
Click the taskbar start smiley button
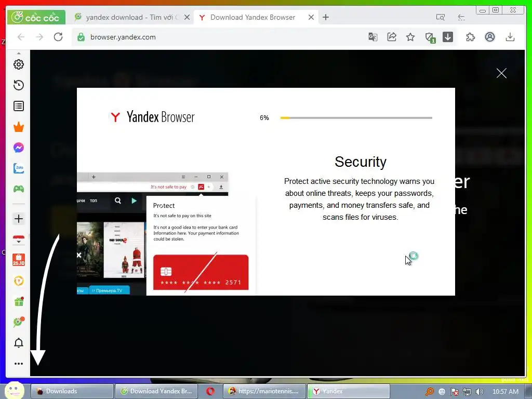pyautogui.click(x=14, y=390)
